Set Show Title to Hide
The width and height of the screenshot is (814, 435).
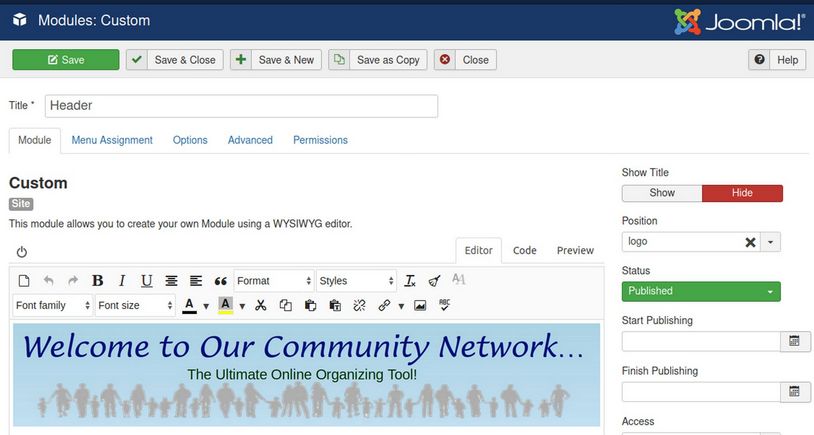click(x=742, y=193)
